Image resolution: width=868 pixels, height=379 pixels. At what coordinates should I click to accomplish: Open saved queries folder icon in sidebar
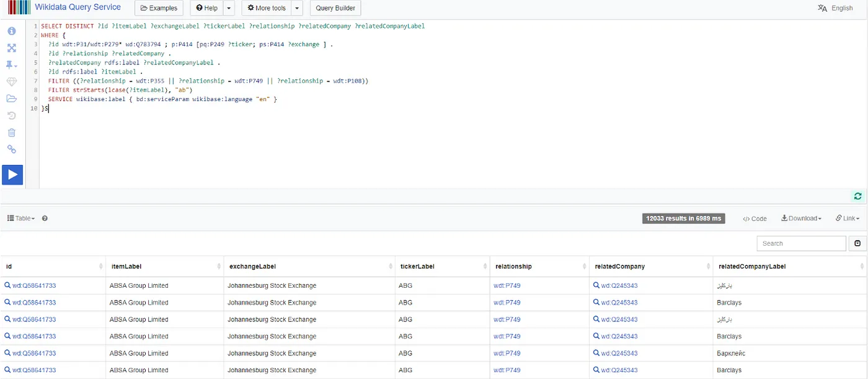(x=12, y=99)
